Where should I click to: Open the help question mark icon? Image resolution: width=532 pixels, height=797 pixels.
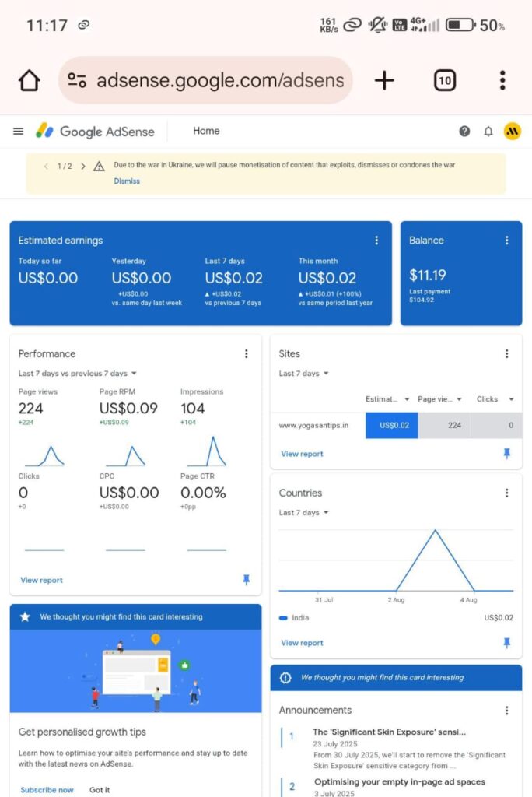pos(464,131)
